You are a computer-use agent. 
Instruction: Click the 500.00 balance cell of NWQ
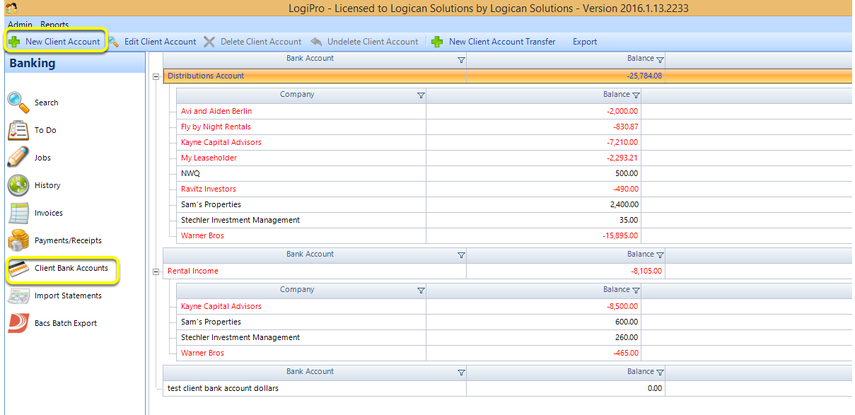(x=534, y=173)
